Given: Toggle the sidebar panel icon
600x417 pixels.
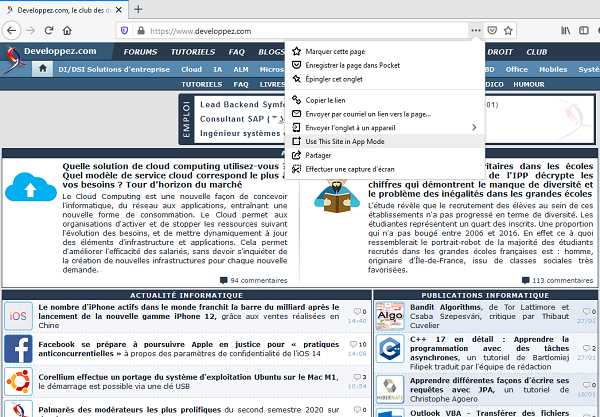Looking at the screenshot, I should click(584, 31).
